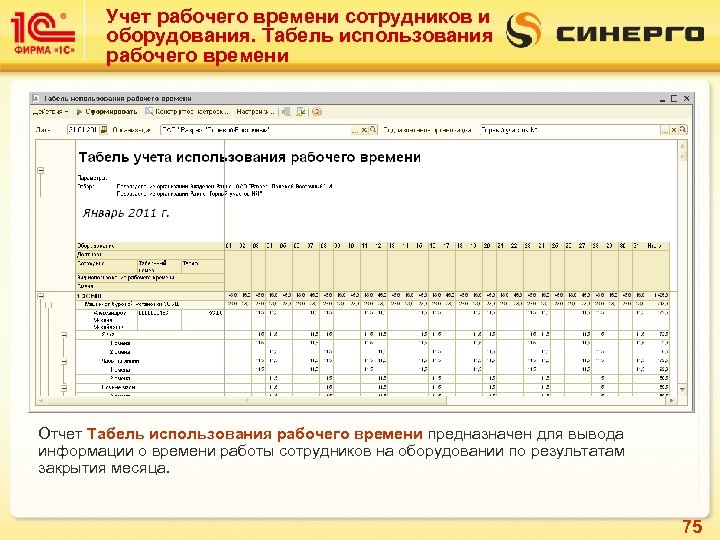Collapse the bottom nested row group expander
The height and width of the screenshot is (540, 720).
coord(64,388)
